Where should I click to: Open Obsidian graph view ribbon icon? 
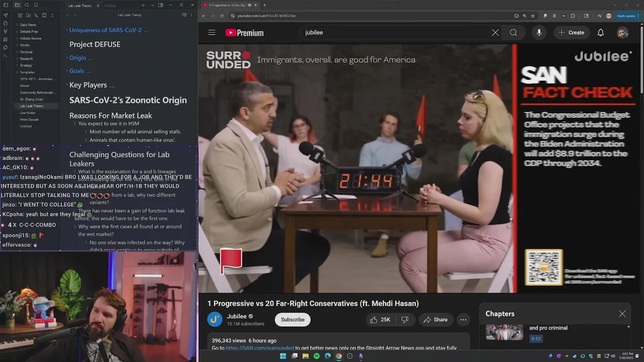tap(6, 31)
